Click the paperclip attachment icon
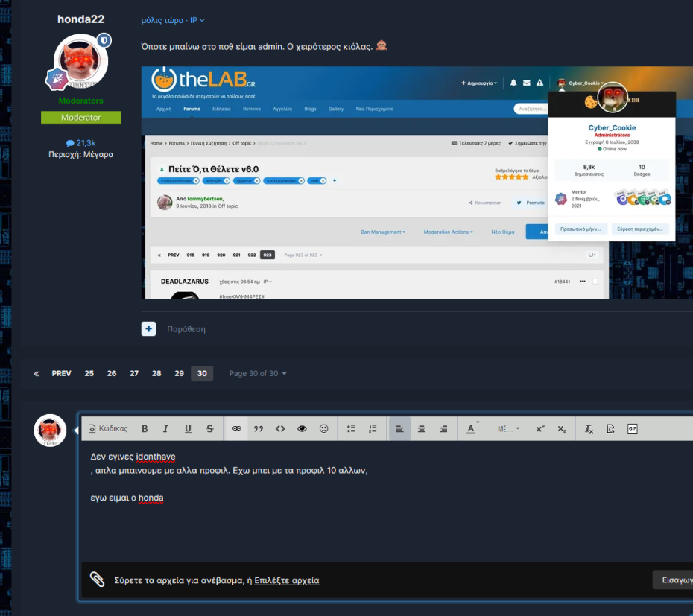Viewport: 693px width, 616px height. point(97,580)
